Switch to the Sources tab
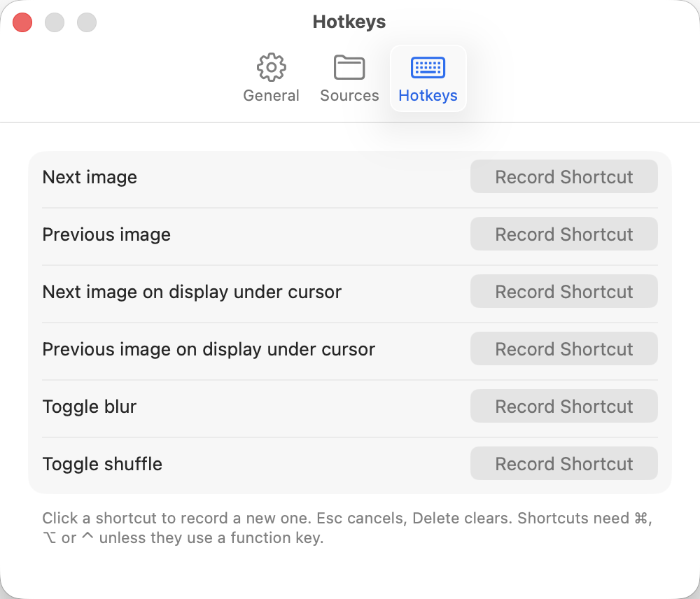 [349, 78]
